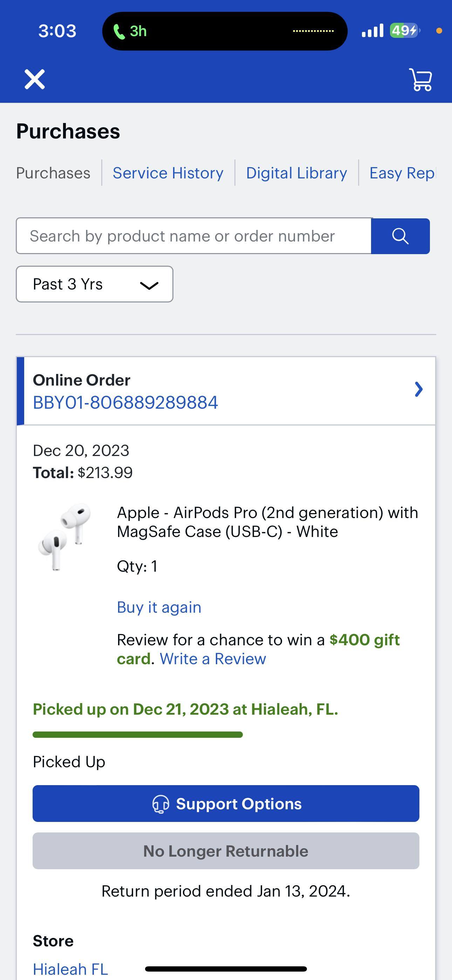Tap the green pickup progress bar
Image resolution: width=452 pixels, height=980 pixels.
click(x=138, y=735)
